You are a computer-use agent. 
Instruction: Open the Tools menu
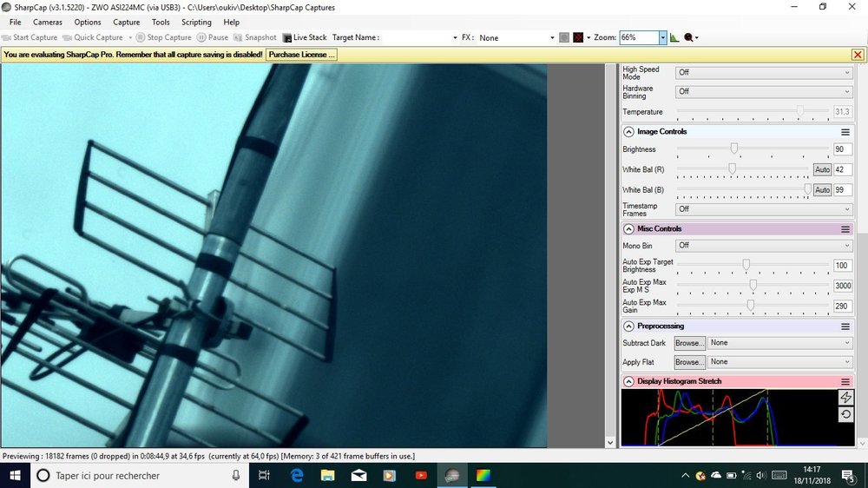pyautogui.click(x=161, y=23)
